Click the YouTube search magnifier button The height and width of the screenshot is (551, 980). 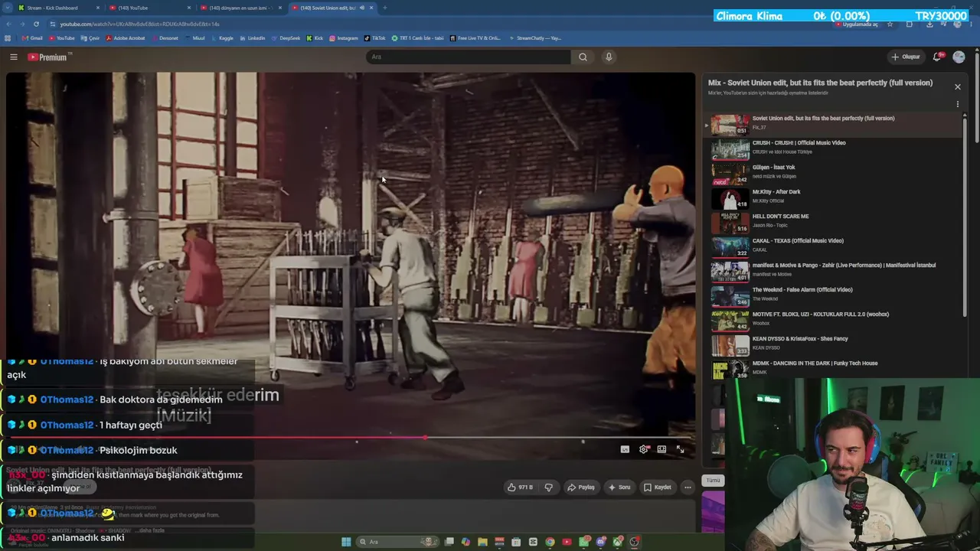tap(583, 57)
